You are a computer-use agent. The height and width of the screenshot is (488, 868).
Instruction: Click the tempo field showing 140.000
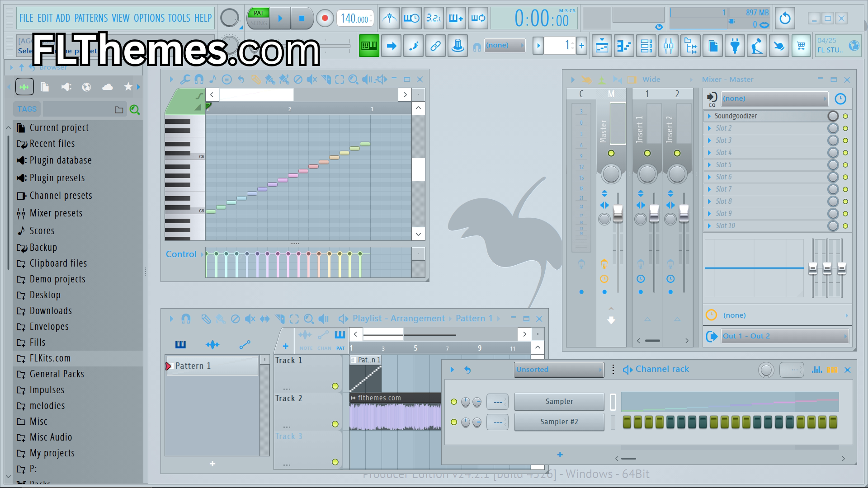[355, 19]
